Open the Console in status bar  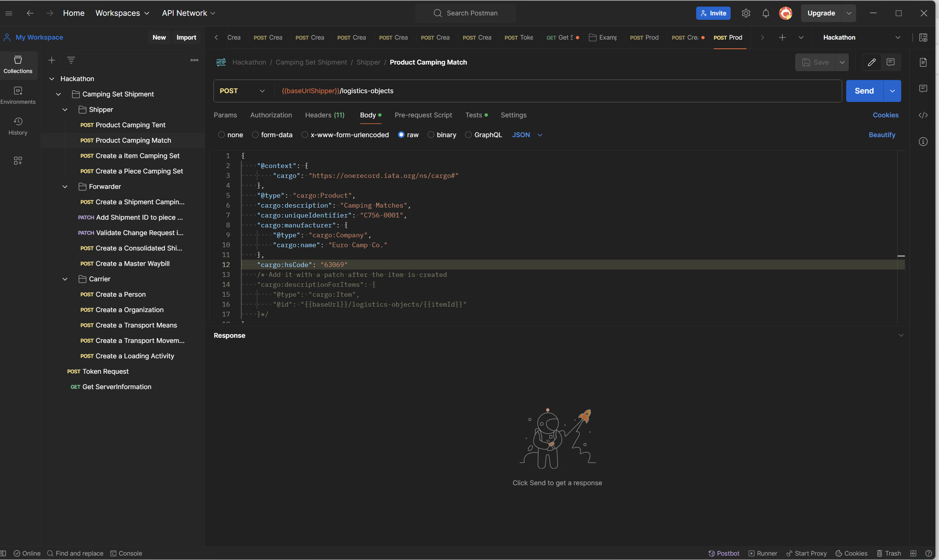(126, 553)
